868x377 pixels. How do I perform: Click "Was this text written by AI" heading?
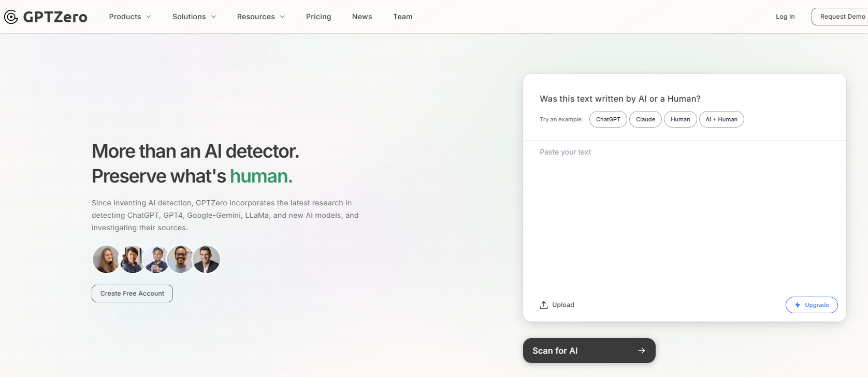click(620, 99)
